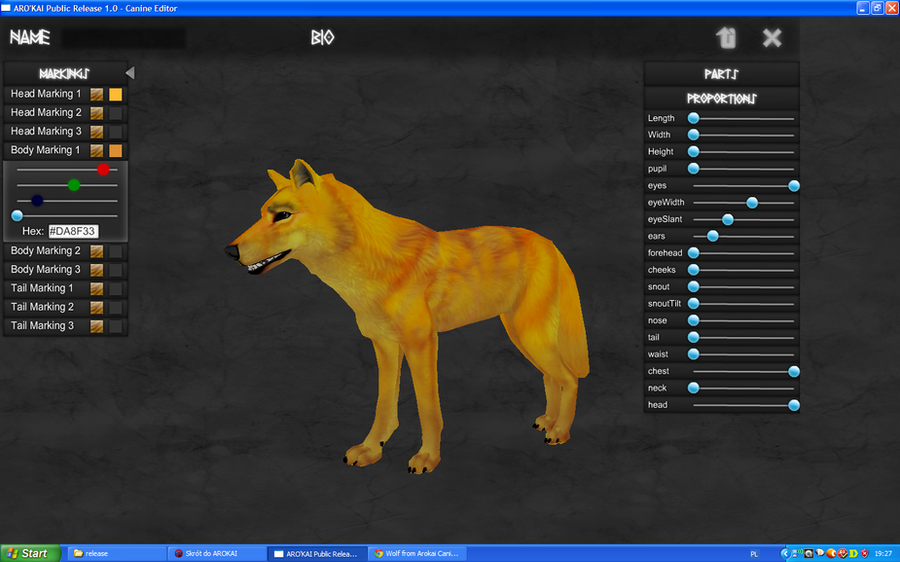Open the PROPORTIONS panel header
Screen dimensions: 900x562
721,99
